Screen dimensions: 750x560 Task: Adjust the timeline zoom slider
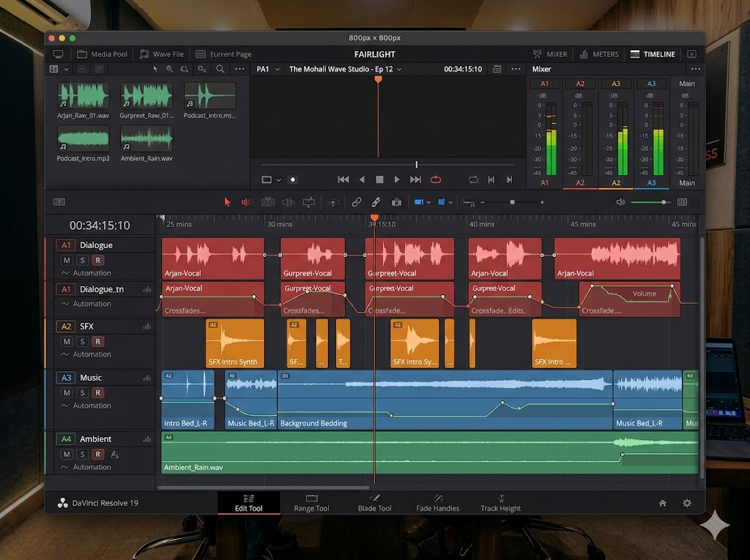click(512, 202)
